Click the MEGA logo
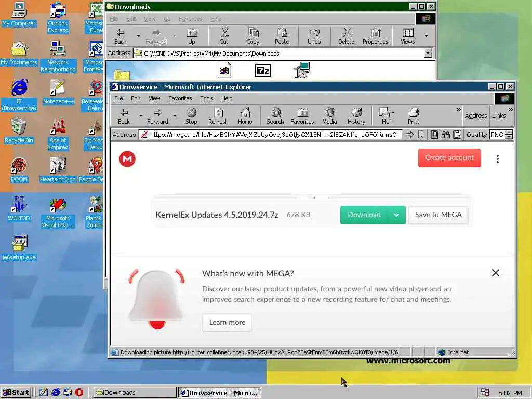Screen dimensions: 532x399 click(127, 159)
